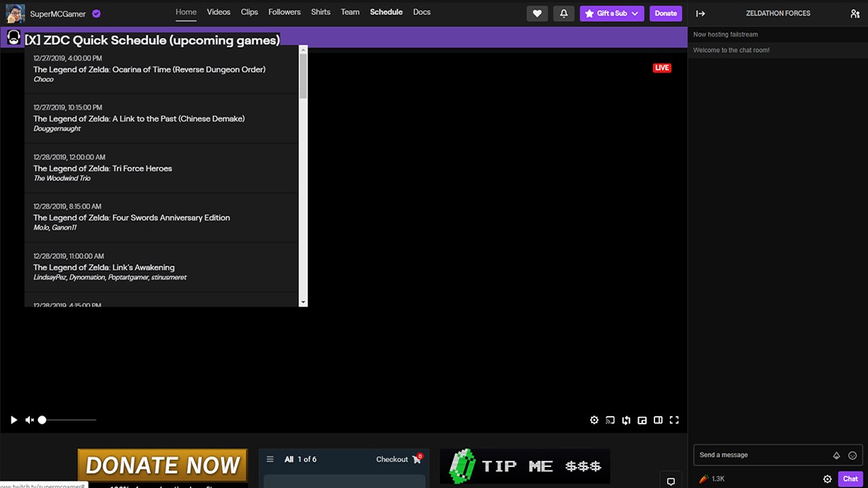Open the video player settings gear
This screenshot has height=488, width=868.
pos(594,420)
